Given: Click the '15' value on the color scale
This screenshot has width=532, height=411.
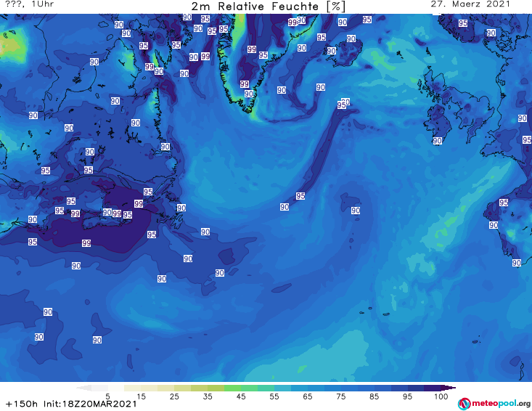Looking at the screenshot, I should (141, 396).
